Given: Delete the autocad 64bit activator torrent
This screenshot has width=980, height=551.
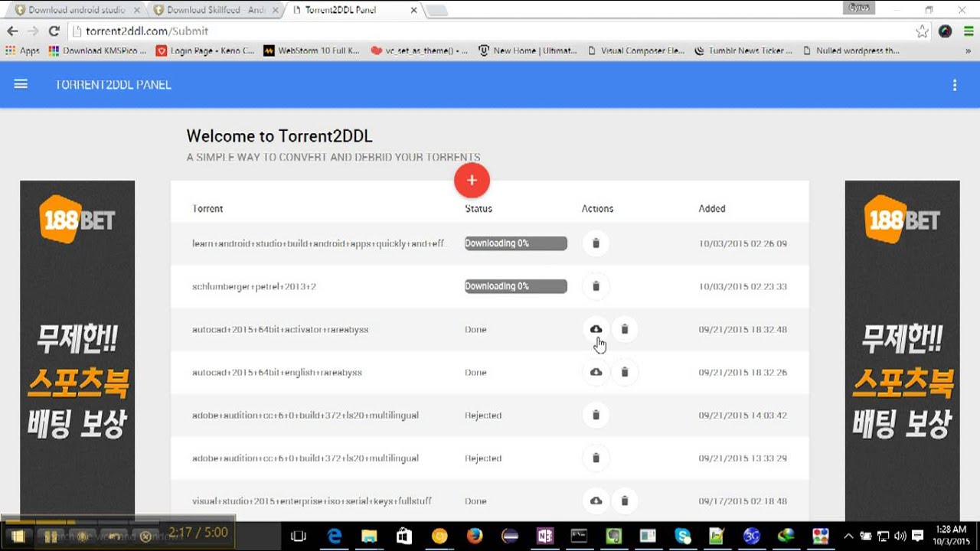Looking at the screenshot, I should coord(624,329).
